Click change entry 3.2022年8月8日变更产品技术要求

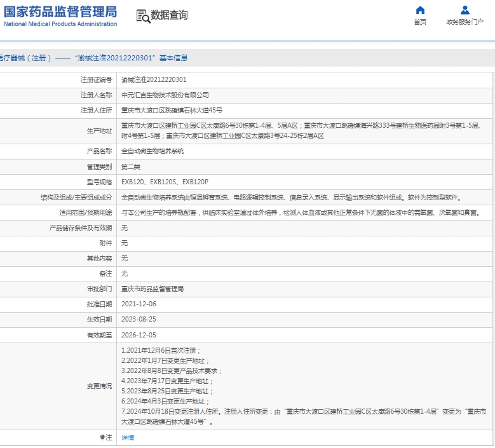point(172,370)
